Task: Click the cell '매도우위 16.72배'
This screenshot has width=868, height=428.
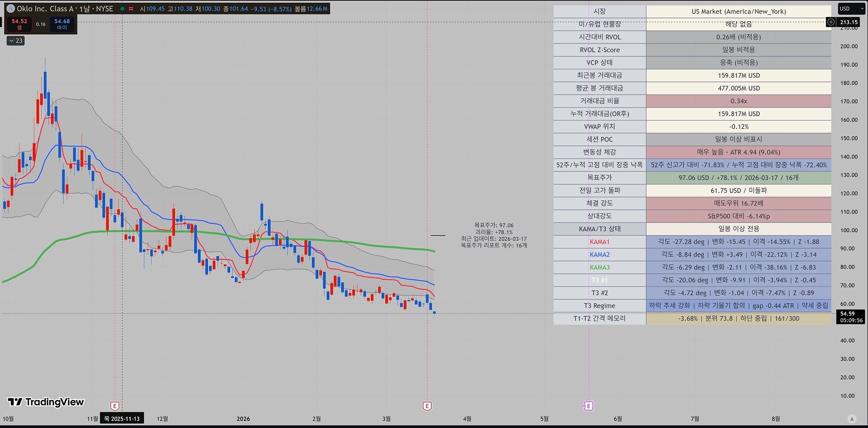Action: coord(739,203)
